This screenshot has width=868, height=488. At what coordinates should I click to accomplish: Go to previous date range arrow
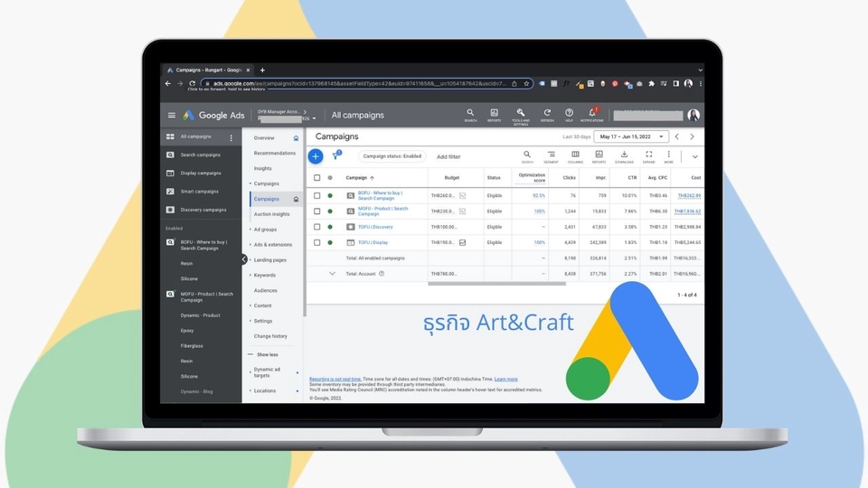click(x=677, y=136)
